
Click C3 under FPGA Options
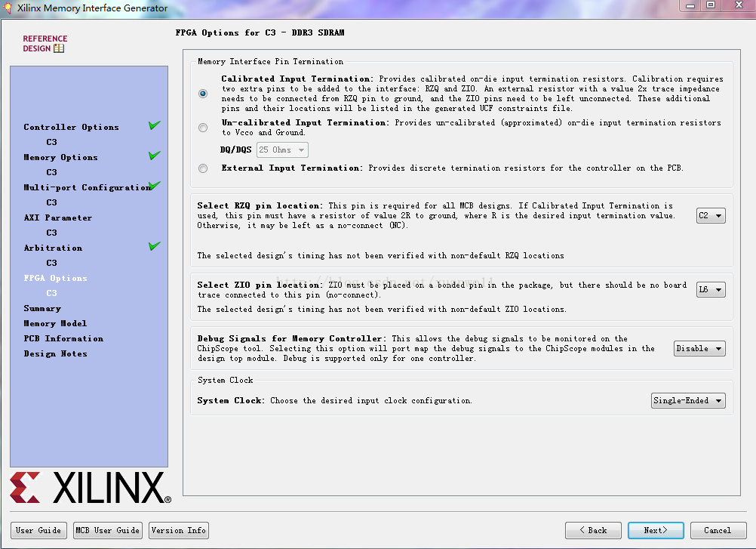coord(51,293)
